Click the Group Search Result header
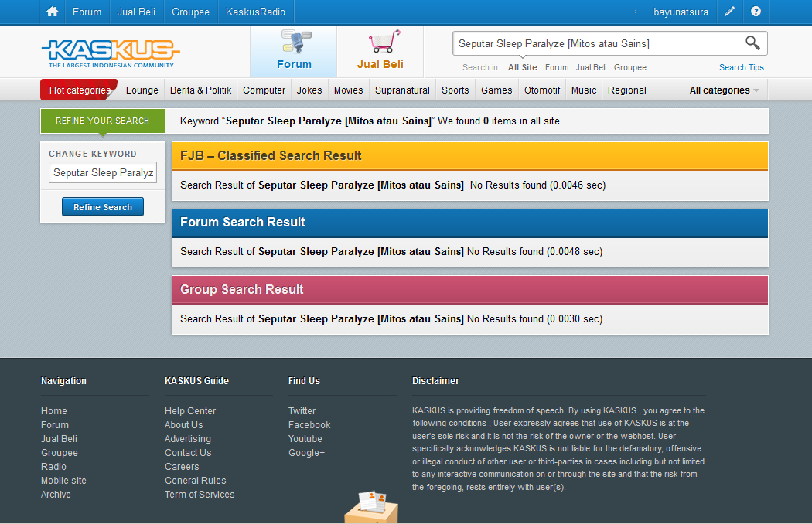 469,290
